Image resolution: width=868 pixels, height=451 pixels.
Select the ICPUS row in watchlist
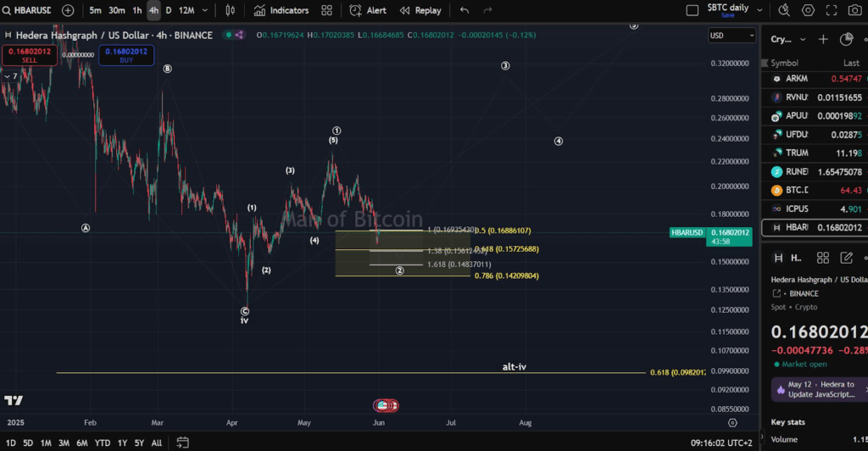pyautogui.click(x=815, y=209)
